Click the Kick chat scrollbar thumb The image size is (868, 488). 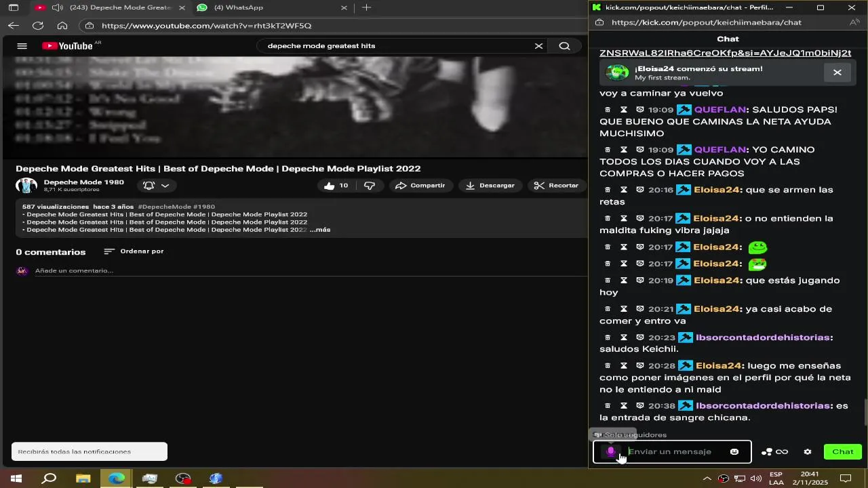(x=865, y=412)
